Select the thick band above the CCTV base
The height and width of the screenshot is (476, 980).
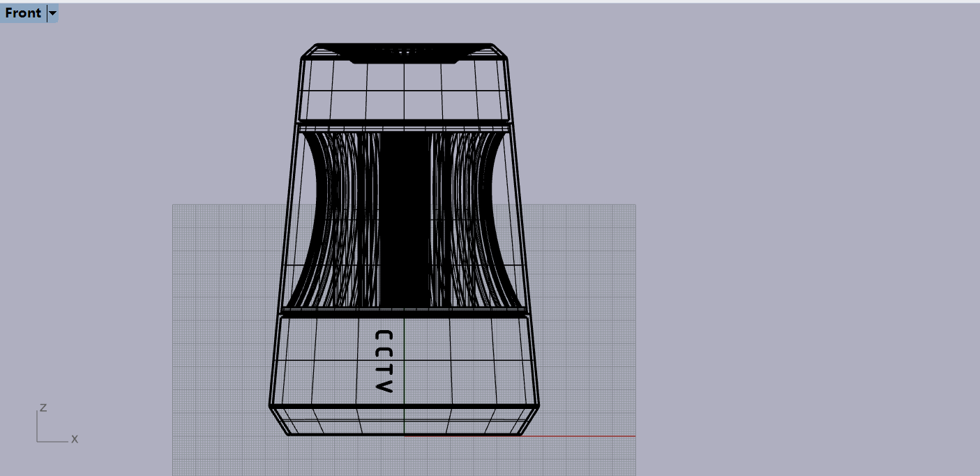pos(405,312)
